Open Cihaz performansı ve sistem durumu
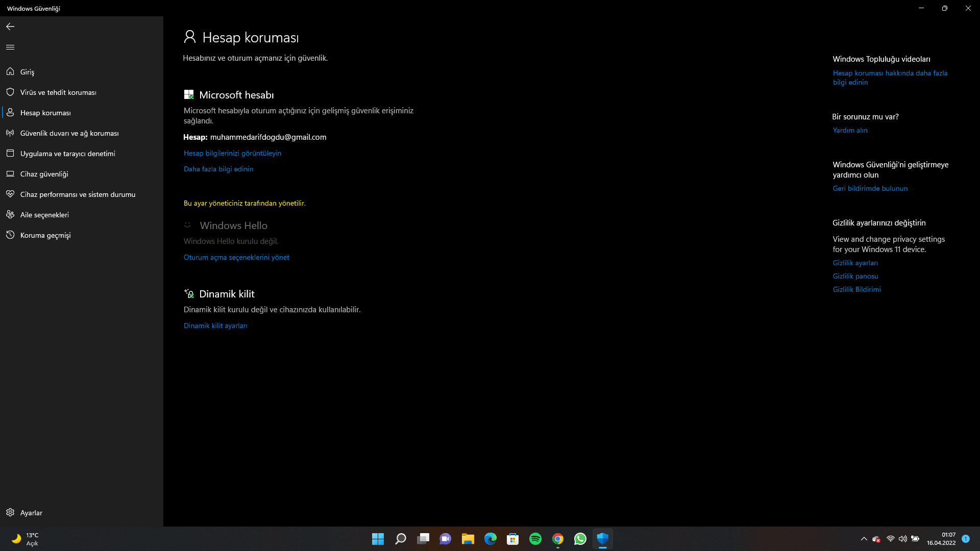Image resolution: width=980 pixels, height=551 pixels. click(78, 194)
